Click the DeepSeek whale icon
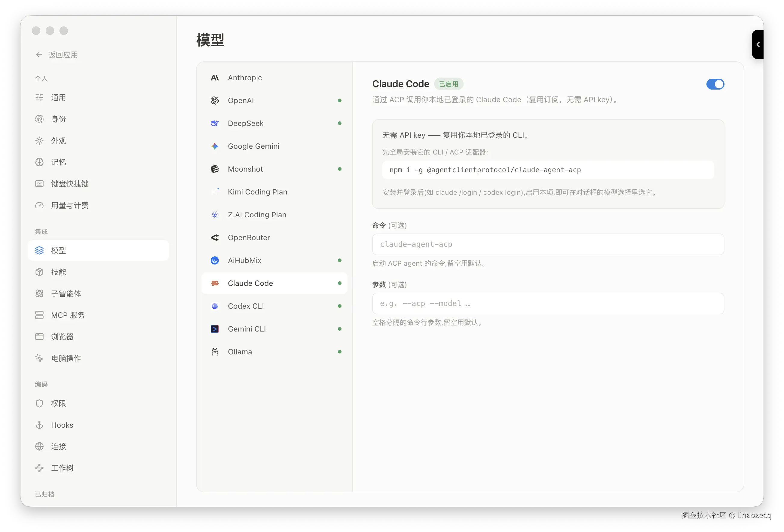This screenshot has height=532, width=784. (x=215, y=124)
